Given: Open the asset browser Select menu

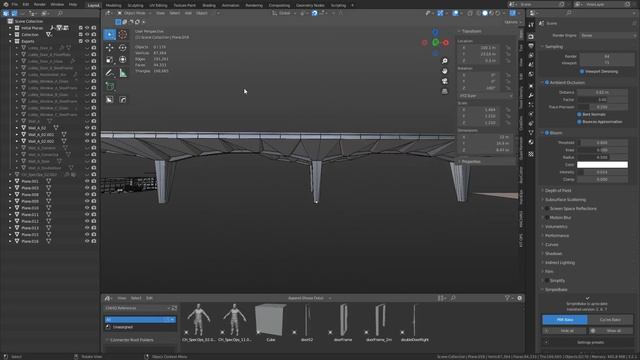Looking at the screenshot, I should coord(136,298).
